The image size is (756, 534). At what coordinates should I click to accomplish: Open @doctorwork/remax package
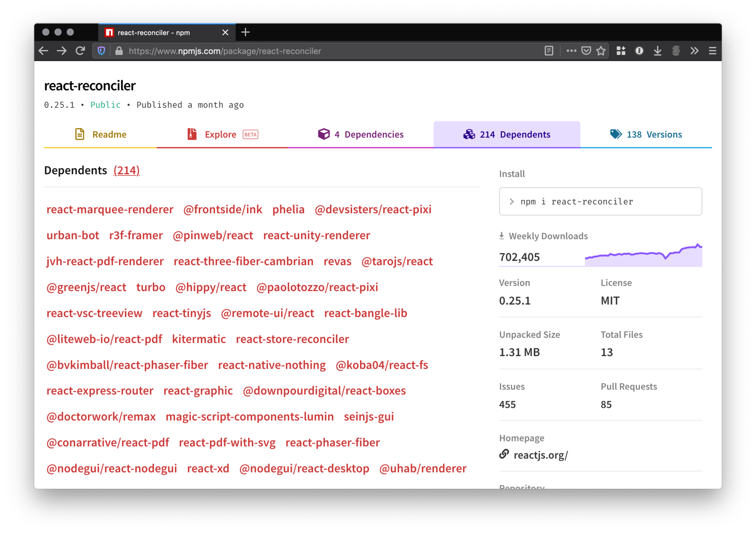101,417
